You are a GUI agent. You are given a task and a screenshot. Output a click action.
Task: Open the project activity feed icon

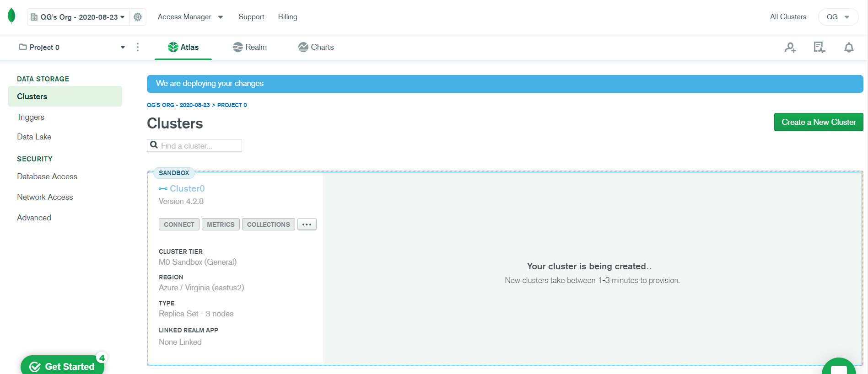point(819,47)
